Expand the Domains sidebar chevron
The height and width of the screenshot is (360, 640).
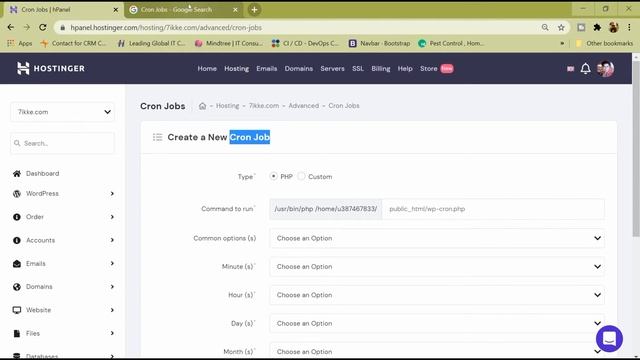click(x=112, y=287)
